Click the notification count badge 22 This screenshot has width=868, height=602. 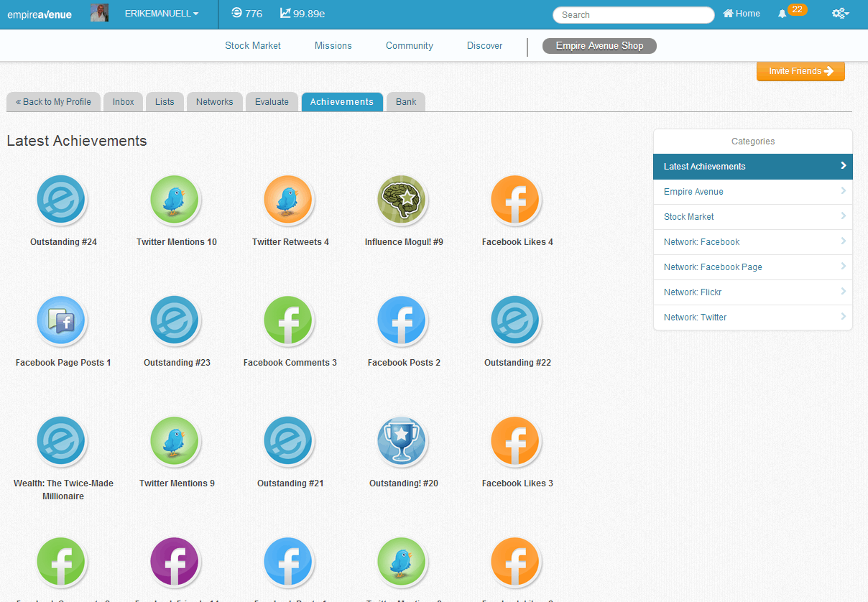[x=797, y=9]
